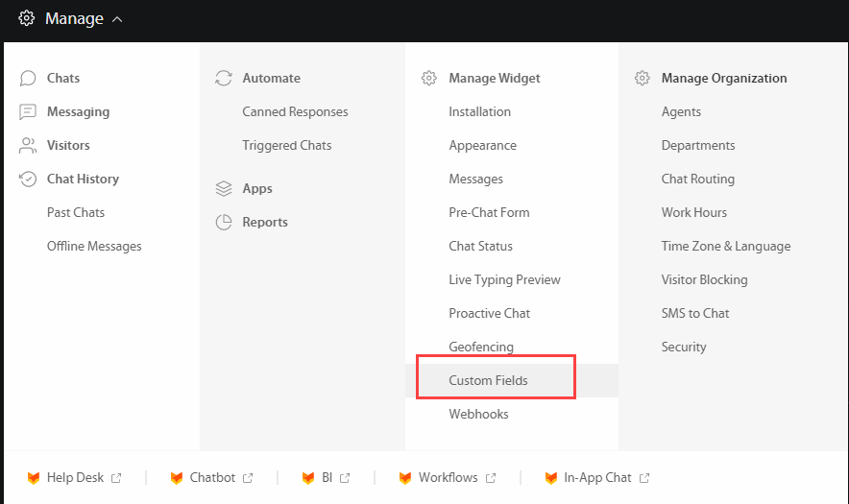Screen dimensions: 849x504
Task: Click the Manage Widget gear icon
Action: [x=429, y=78]
